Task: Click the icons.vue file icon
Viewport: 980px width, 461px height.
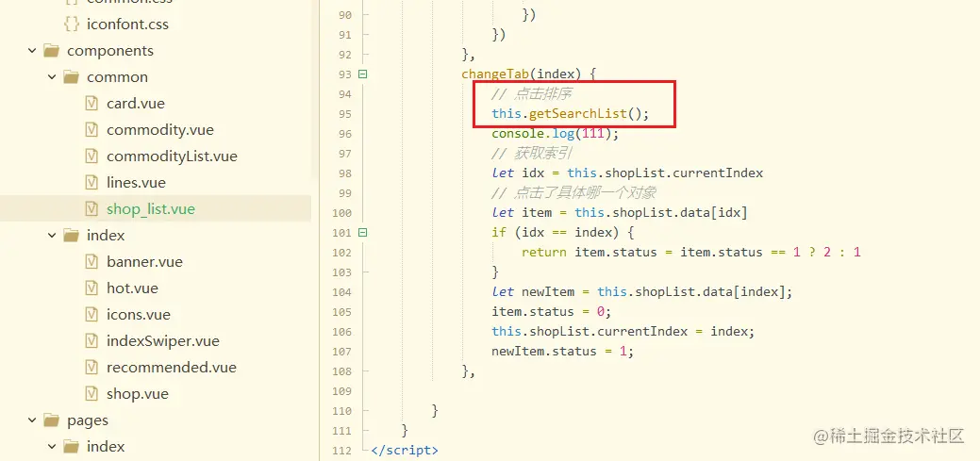Action: click(x=91, y=314)
